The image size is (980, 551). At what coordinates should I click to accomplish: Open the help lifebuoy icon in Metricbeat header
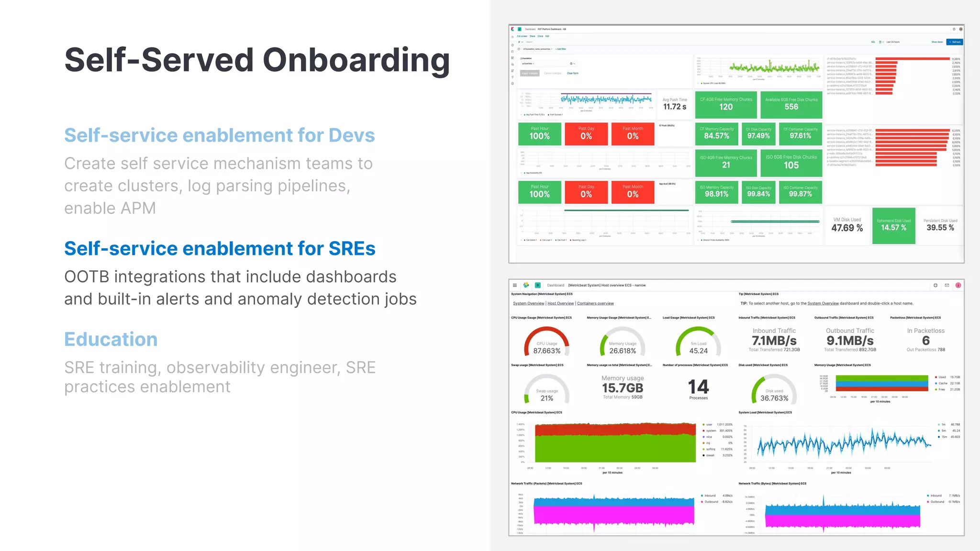click(935, 285)
